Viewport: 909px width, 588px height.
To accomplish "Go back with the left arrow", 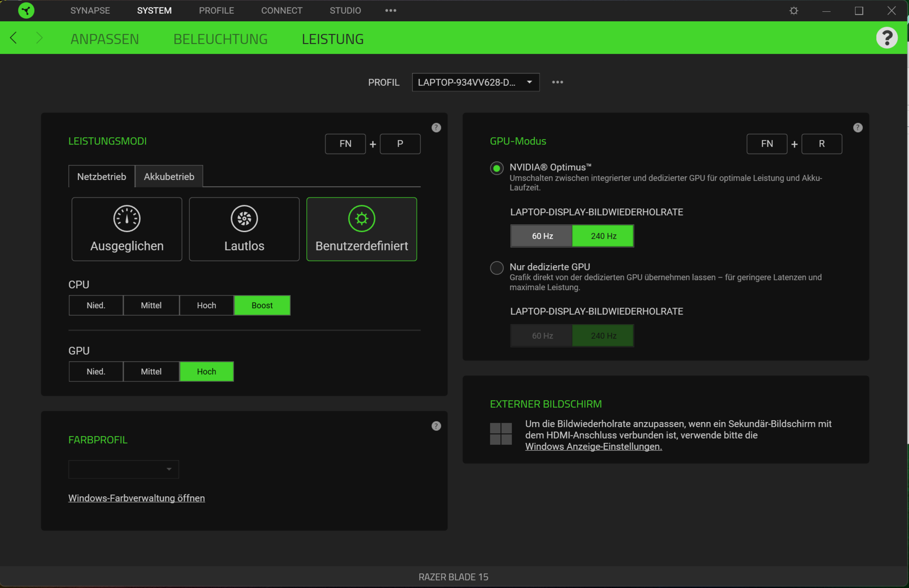I will (14, 38).
